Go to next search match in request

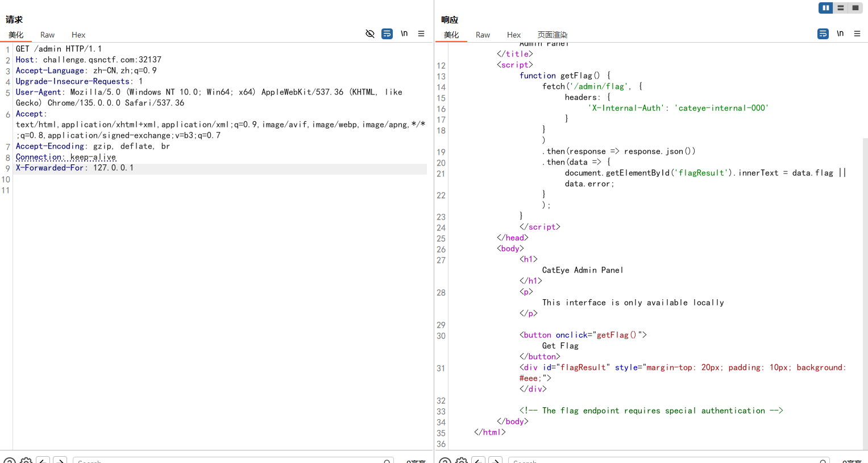tap(60, 460)
